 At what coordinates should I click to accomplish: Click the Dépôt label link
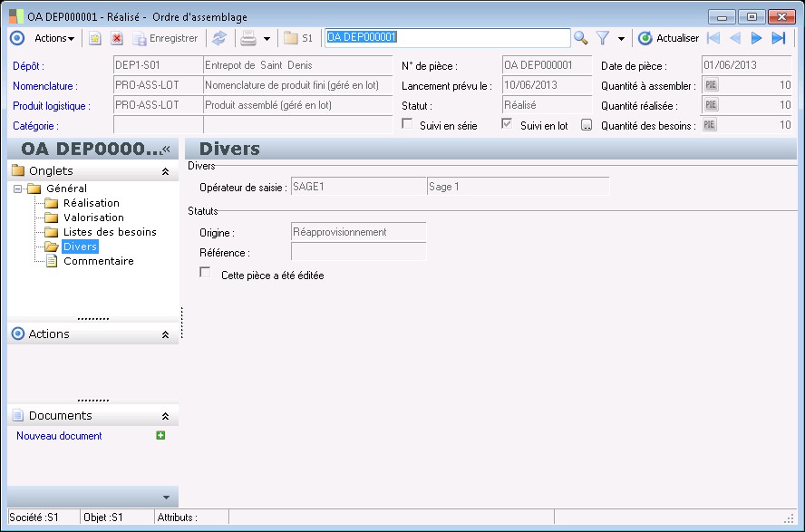pos(28,66)
